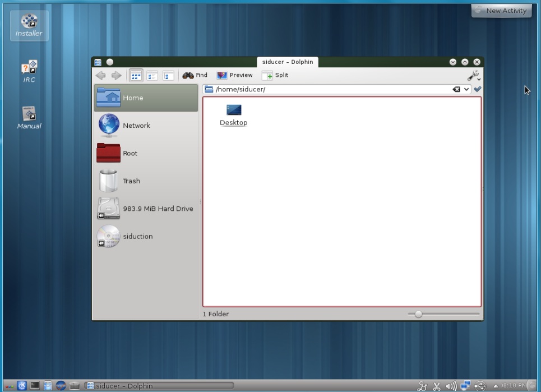Click the '1 Folder' status text

coord(216,314)
